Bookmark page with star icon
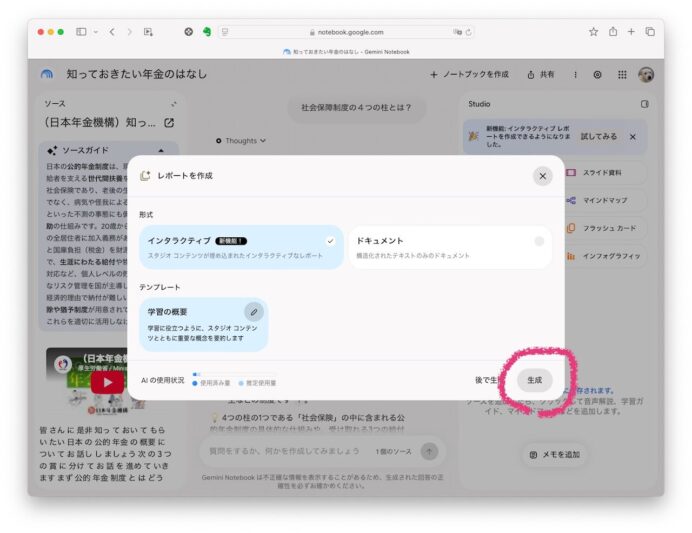Viewport: 692px width, 533px height. point(594,31)
